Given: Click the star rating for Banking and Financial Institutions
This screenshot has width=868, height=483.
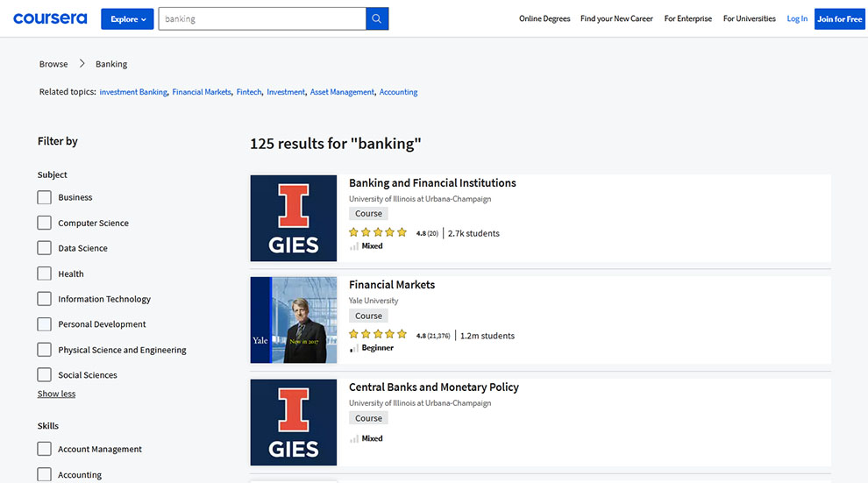Looking at the screenshot, I should (378, 232).
